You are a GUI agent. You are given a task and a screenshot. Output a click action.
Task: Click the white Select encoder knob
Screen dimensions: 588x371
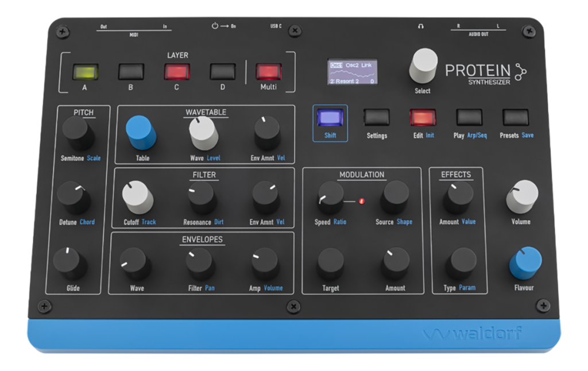423,66
